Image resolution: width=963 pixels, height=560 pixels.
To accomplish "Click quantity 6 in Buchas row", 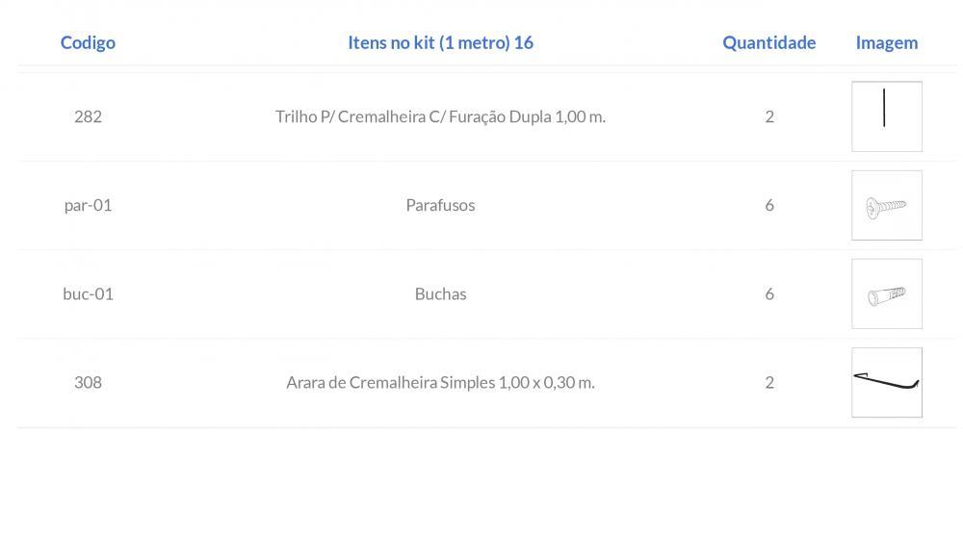I will coord(768,293).
